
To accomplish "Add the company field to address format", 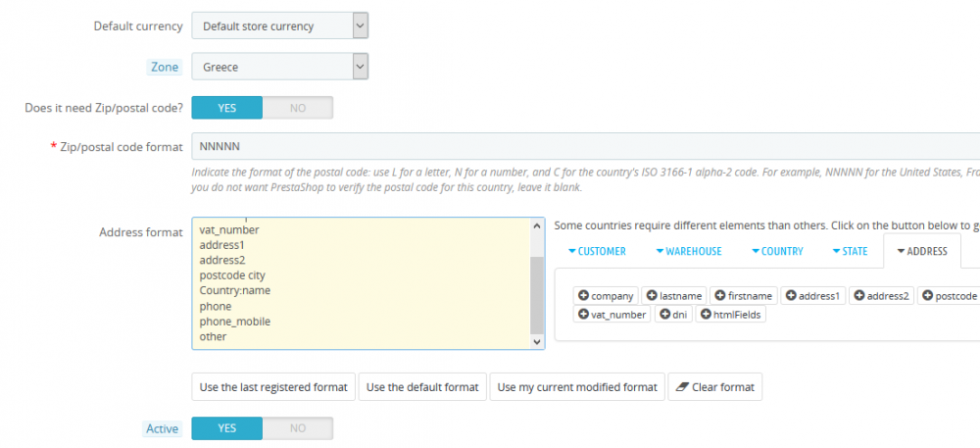I will click(606, 295).
